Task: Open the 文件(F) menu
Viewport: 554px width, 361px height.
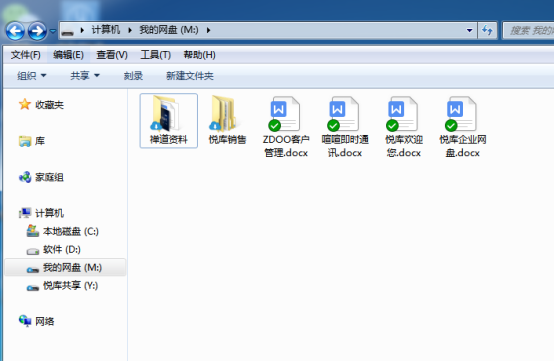Action: (25, 55)
